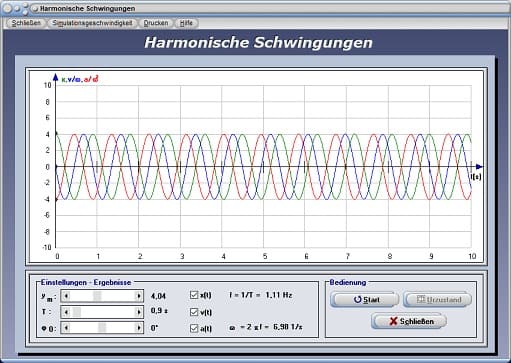Click the Harmonische Schwingungen window title bar
511x363 pixels.
click(255, 8)
